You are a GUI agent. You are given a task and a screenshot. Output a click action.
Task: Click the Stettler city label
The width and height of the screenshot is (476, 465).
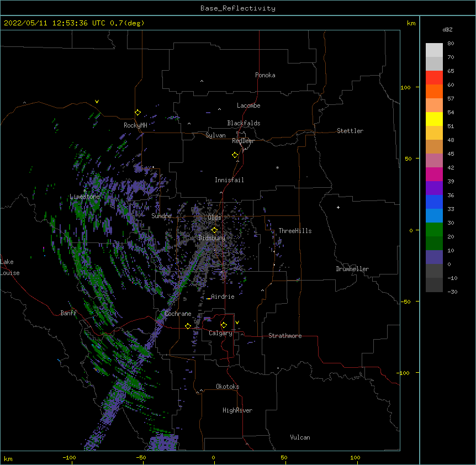pos(350,131)
